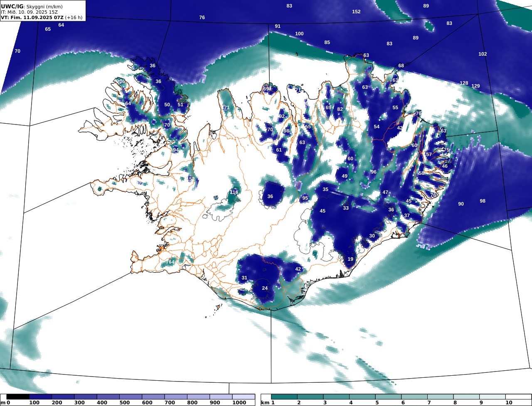Image resolution: width=532 pixels, height=406 pixels.
Task: Click the value 31 in south Iceland
Action: pyautogui.click(x=244, y=278)
